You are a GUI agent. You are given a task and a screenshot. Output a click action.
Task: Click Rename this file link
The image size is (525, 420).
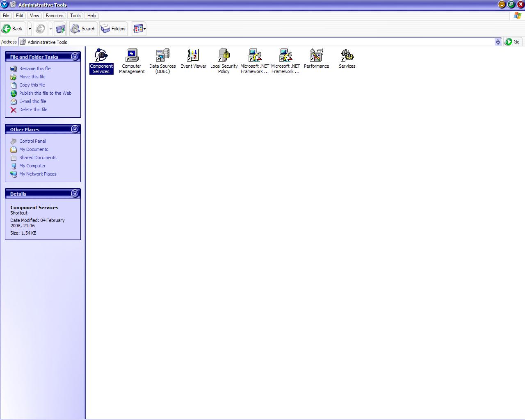(x=35, y=68)
